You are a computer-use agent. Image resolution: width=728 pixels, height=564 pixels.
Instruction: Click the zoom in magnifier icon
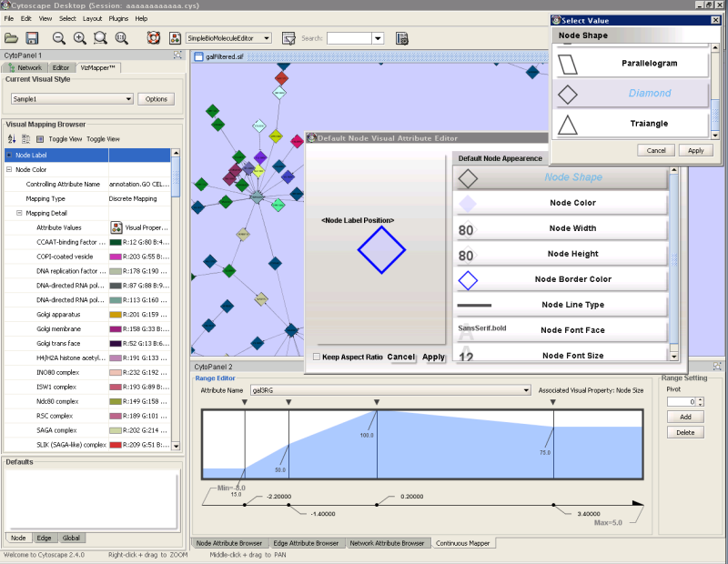[x=80, y=38]
